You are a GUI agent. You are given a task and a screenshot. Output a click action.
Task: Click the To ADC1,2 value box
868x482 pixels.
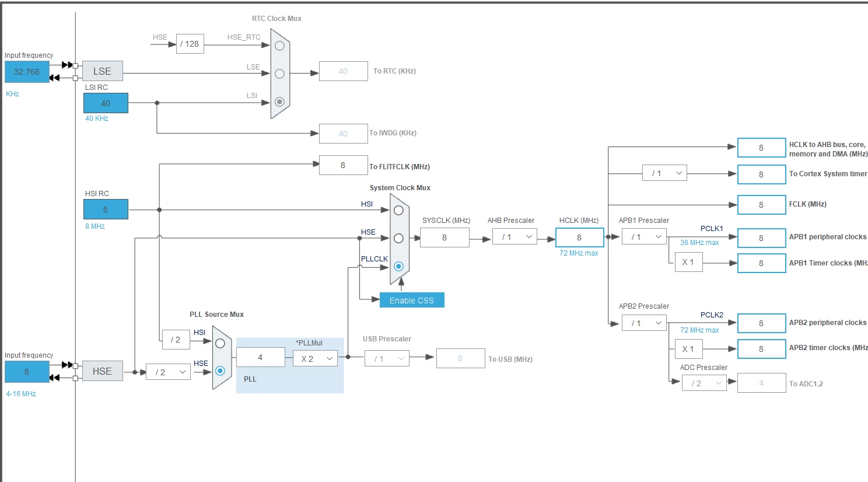point(761,383)
